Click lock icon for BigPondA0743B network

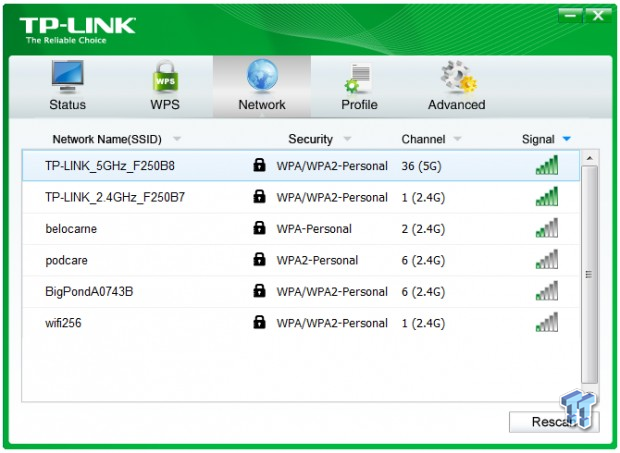pos(259,290)
